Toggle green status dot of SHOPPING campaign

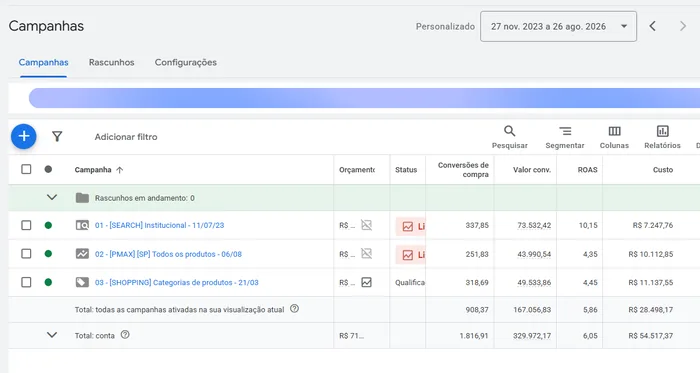click(48, 282)
